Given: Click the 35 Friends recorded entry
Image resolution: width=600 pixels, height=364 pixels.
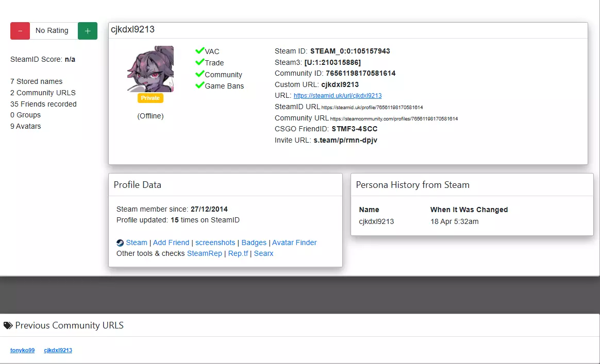Looking at the screenshot, I should (x=43, y=104).
